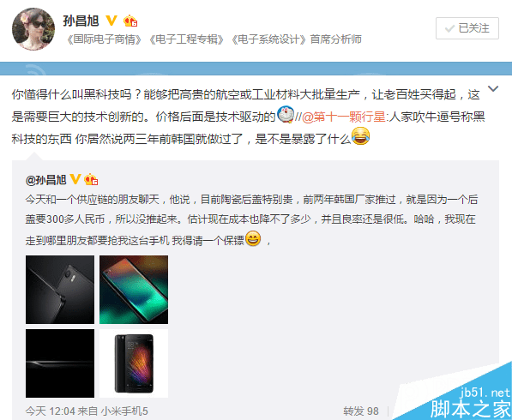Click the crown membership badge in header
This screenshot has height=420, width=512.
tap(130, 21)
